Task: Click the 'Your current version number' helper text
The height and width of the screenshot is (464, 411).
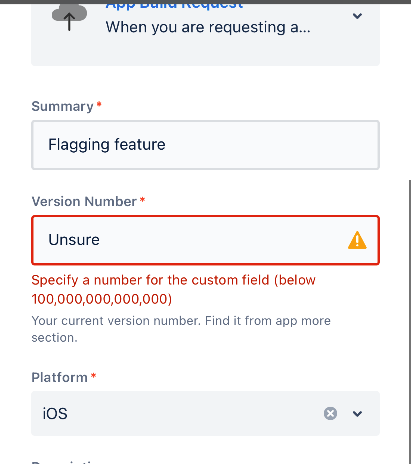Action: point(181,329)
